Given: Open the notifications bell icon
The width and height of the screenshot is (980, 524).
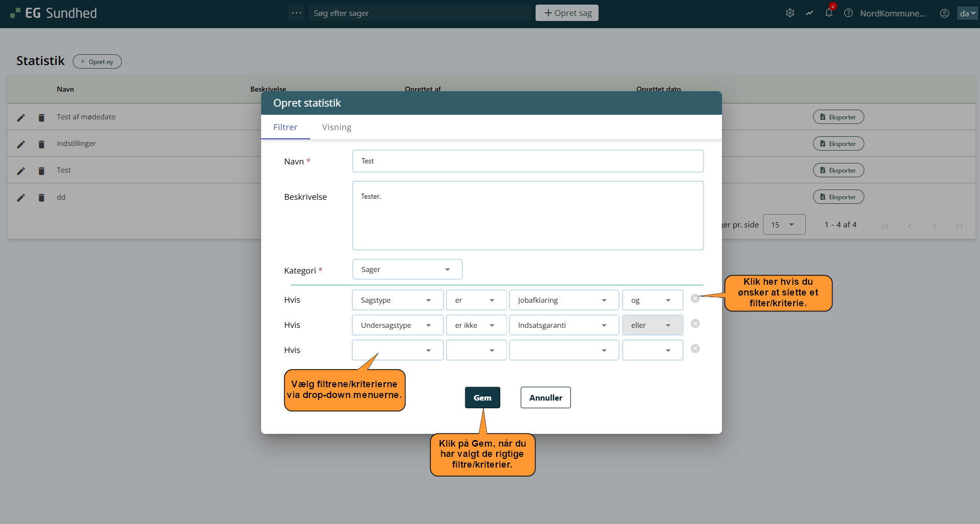Looking at the screenshot, I should click(829, 13).
